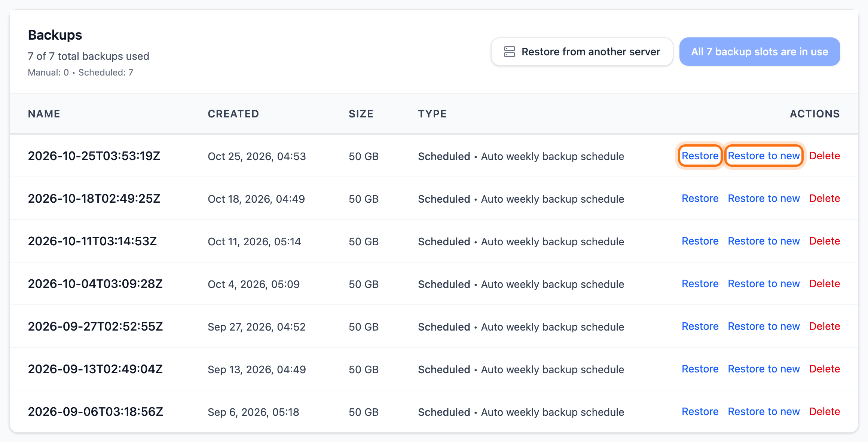
Task: Delete the 2026-10-18T02:49:25Z backup
Action: (825, 199)
